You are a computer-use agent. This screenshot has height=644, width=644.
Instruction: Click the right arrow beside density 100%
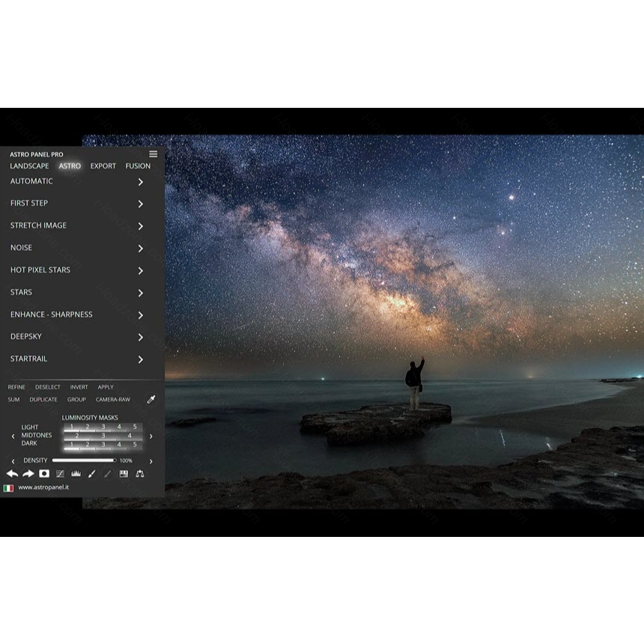(x=151, y=461)
